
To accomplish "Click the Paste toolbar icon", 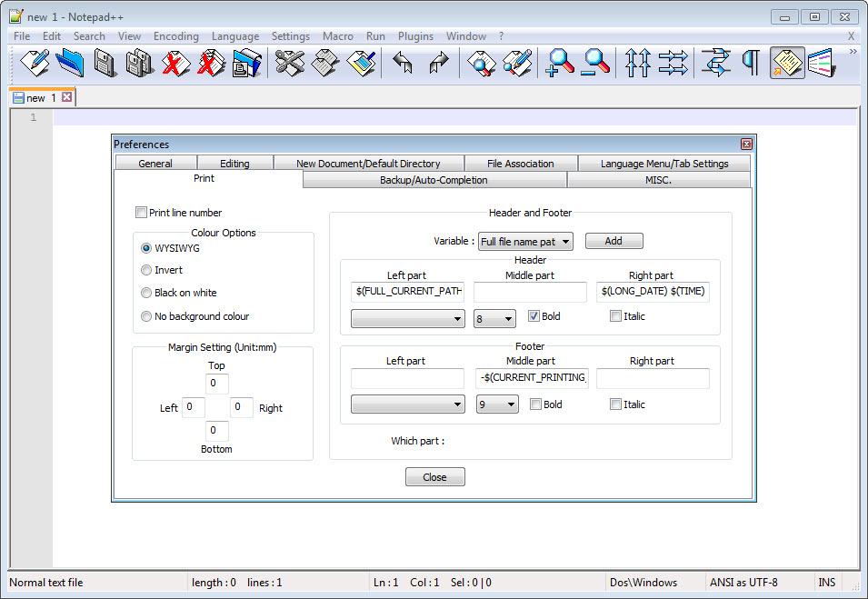I will [361, 63].
